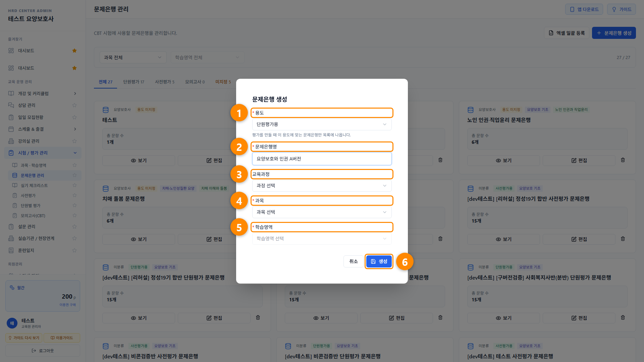
Task: Switch to the 전체 27 tab
Action: point(105,82)
